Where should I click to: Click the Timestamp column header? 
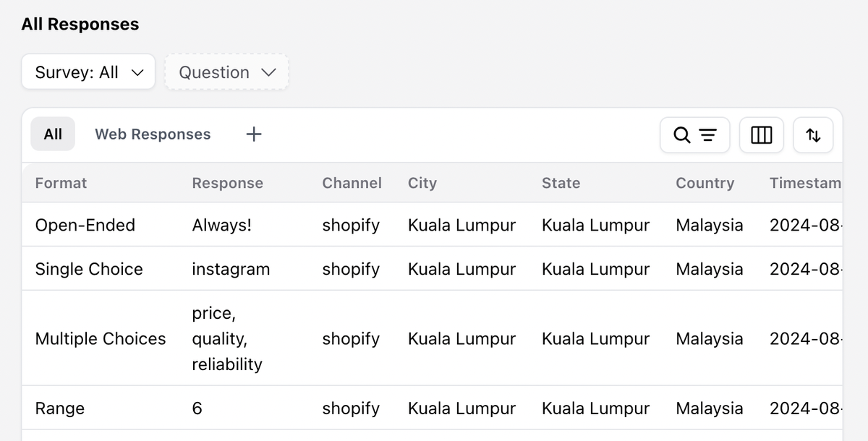pyautogui.click(x=804, y=183)
